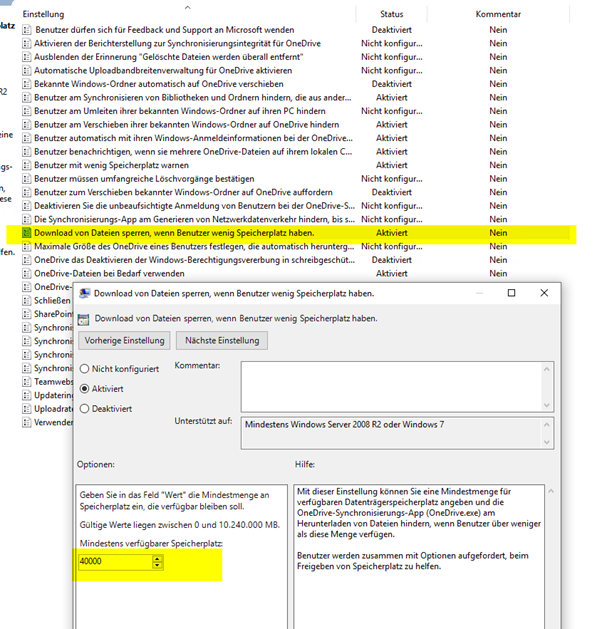Viewport: 602px width, 629px height.
Task: Select the 'Aktiviert' radio option
Action: coord(84,389)
